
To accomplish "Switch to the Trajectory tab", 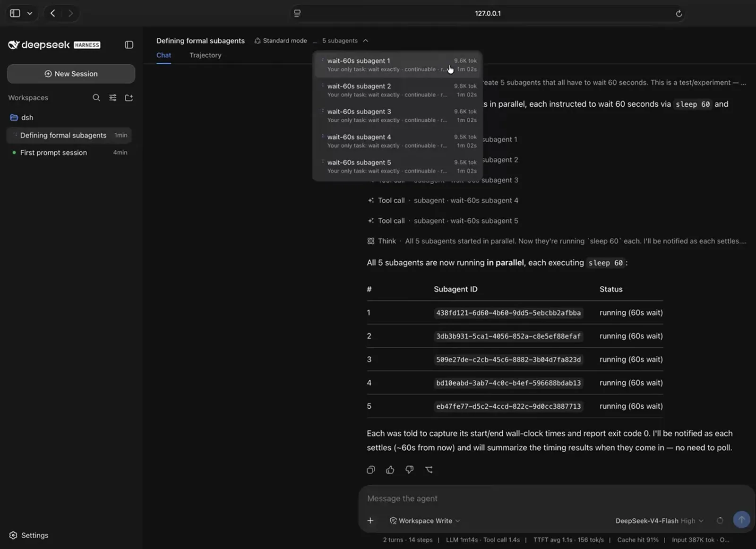I will coord(205,55).
